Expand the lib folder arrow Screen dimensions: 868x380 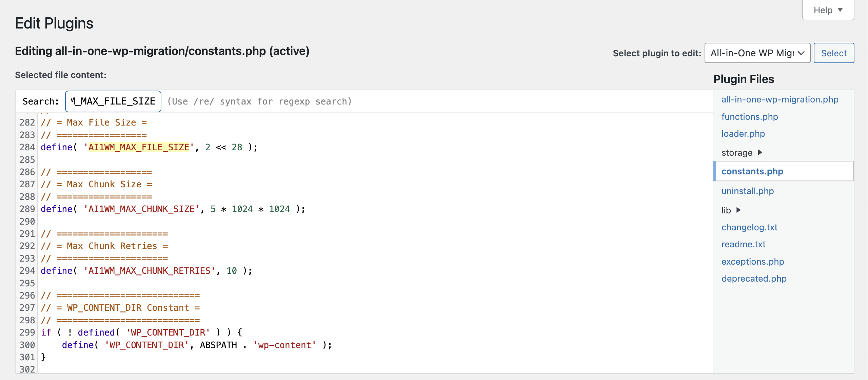(739, 210)
